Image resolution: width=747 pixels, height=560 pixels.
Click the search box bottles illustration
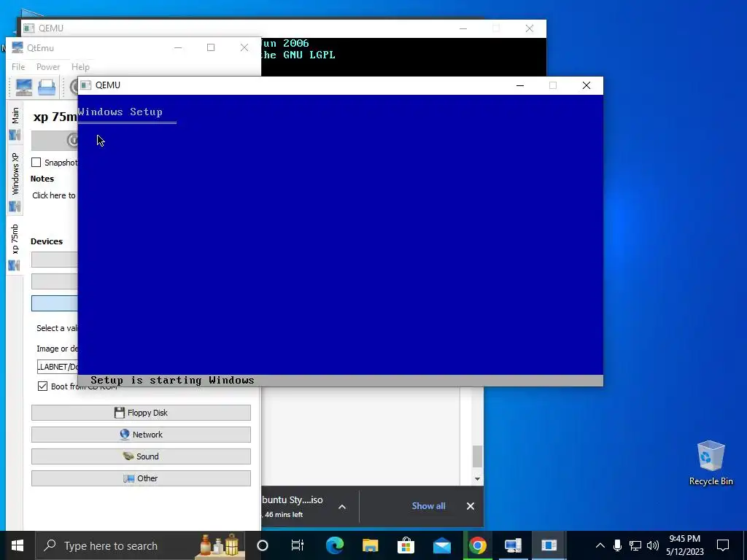219,545
